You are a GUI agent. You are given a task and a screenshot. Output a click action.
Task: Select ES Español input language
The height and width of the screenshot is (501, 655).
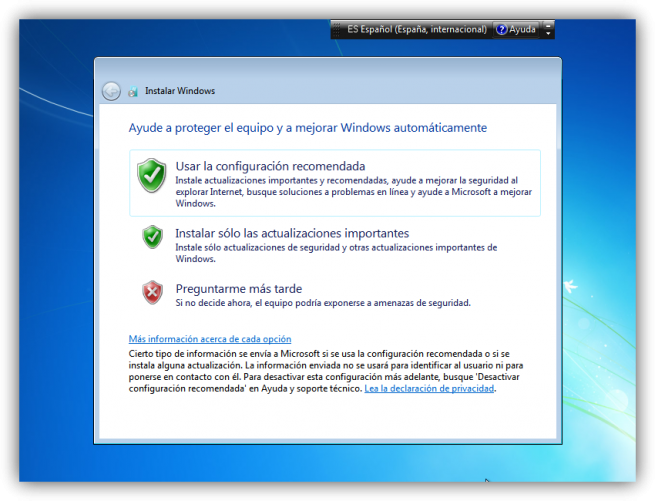417,29
